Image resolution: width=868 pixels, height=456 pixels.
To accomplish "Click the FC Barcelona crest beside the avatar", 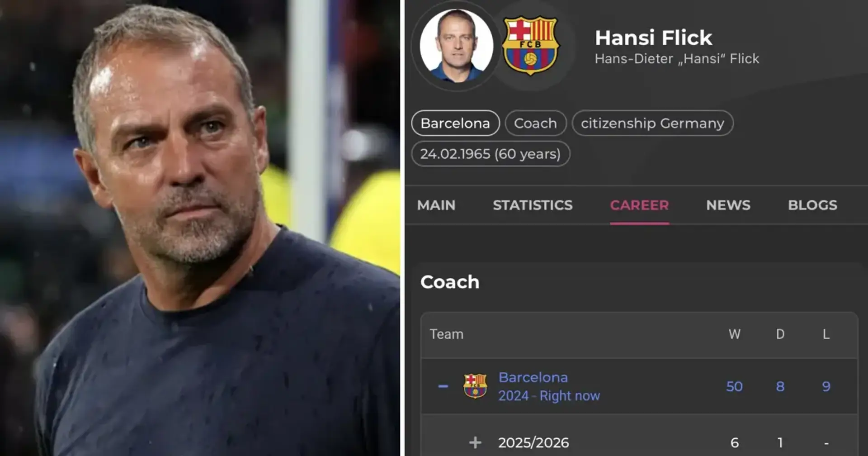I will click(x=531, y=45).
